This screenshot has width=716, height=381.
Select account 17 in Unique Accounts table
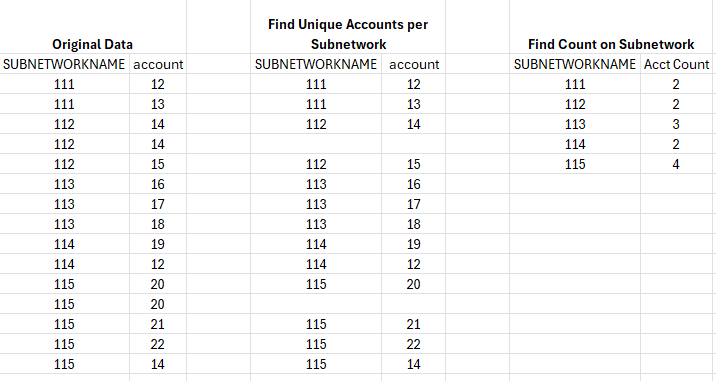414,205
